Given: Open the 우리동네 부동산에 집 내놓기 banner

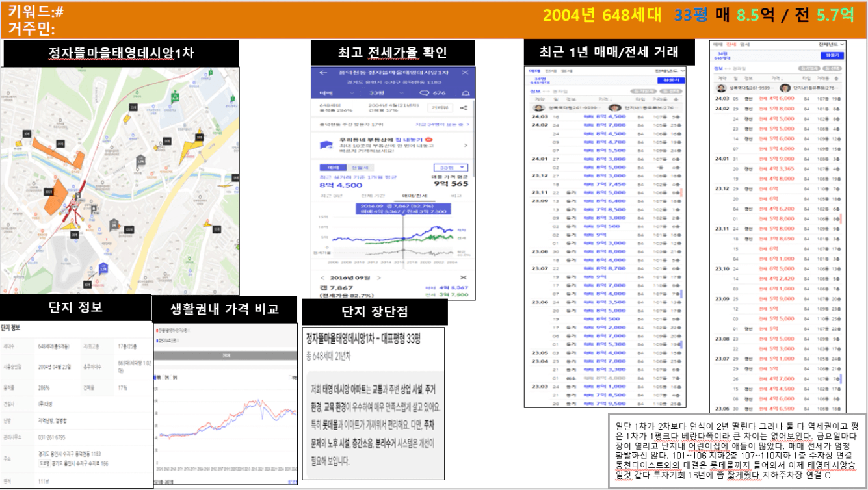Looking at the screenshot, I should tap(393, 146).
